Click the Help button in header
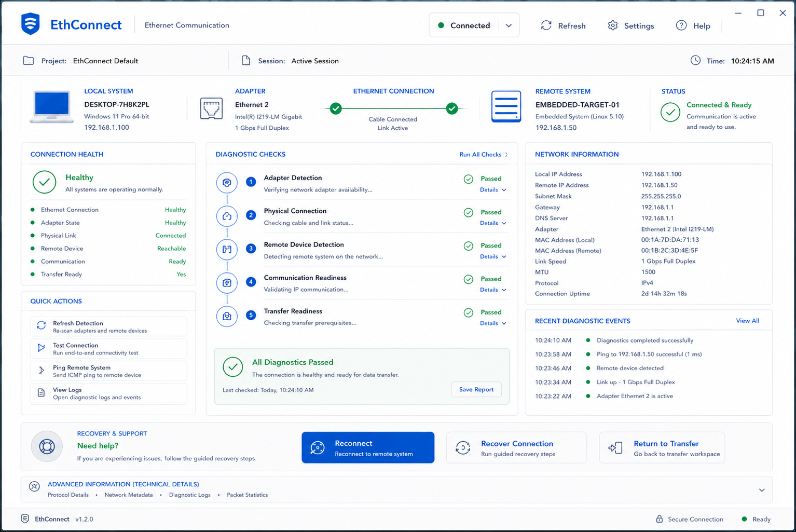The image size is (796, 532). [693, 25]
